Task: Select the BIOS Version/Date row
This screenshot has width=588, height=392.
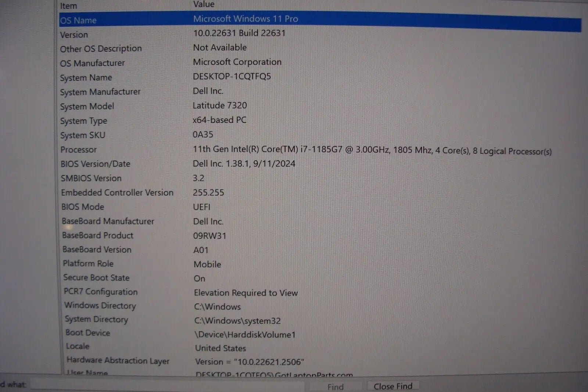Action: point(96,164)
